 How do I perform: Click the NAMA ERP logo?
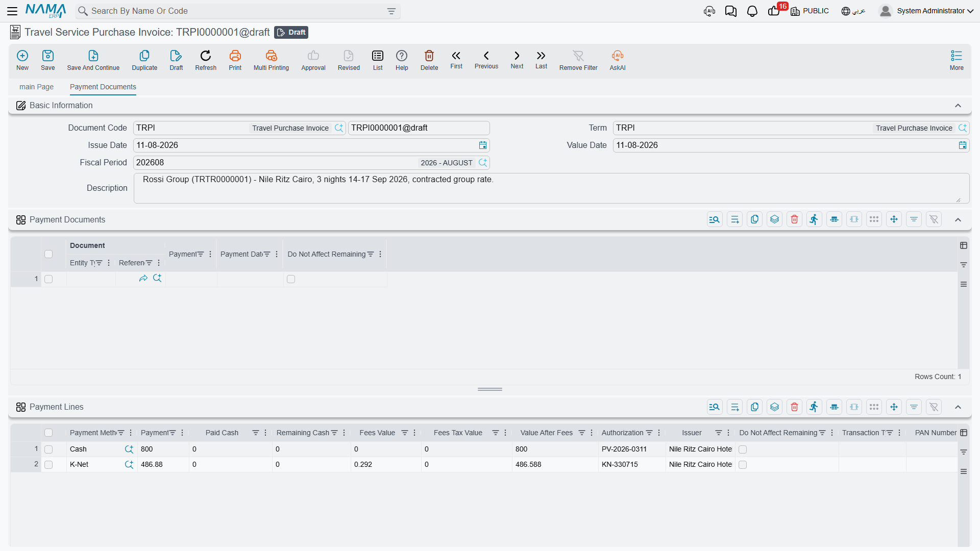(46, 11)
